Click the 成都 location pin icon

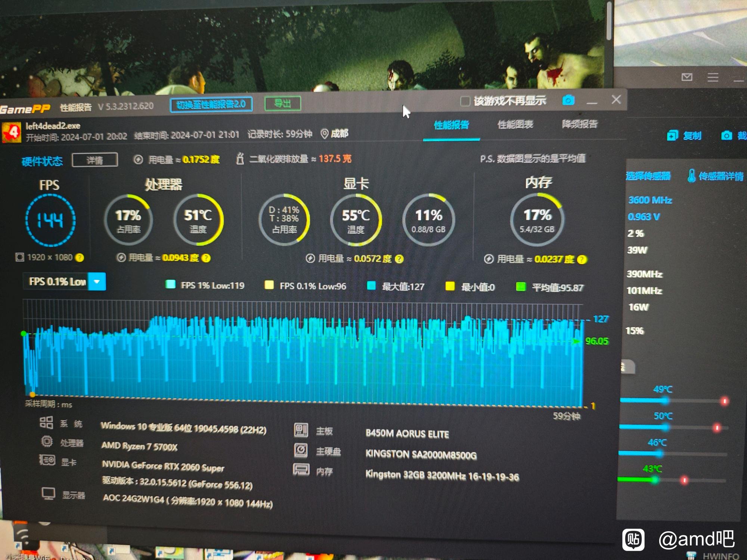tap(325, 134)
